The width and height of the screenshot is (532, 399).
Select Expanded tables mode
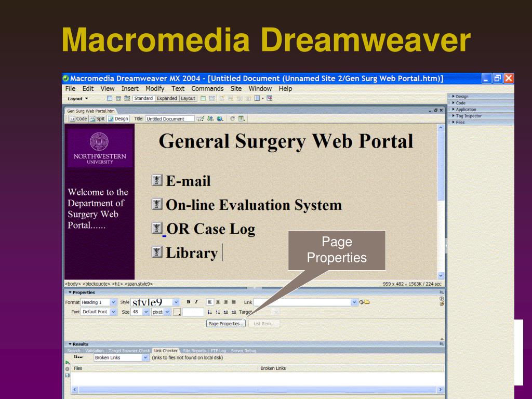pos(167,98)
